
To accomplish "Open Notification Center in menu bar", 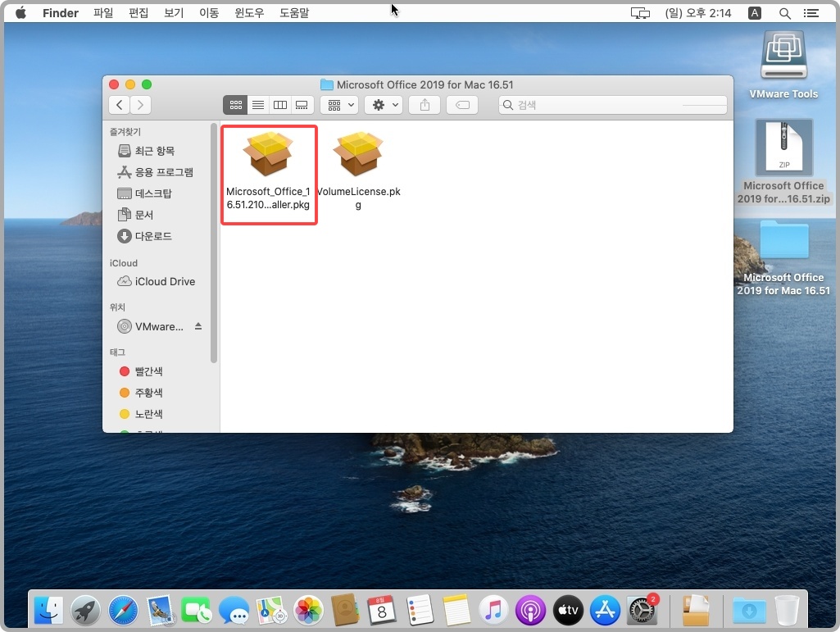I will click(x=811, y=13).
